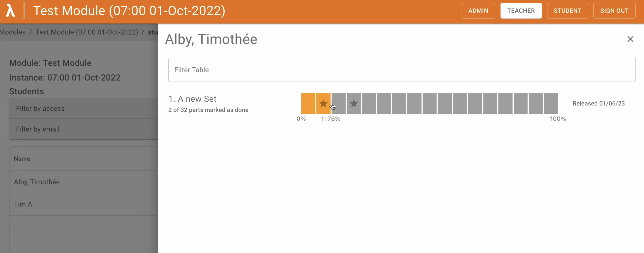
Task: Select the gray starred part square
Action: click(354, 103)
